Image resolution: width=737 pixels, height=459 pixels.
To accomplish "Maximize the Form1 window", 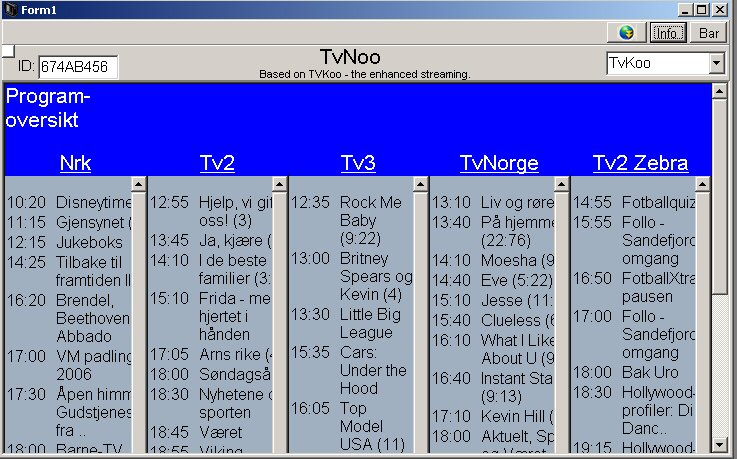I will coord(701,9).
